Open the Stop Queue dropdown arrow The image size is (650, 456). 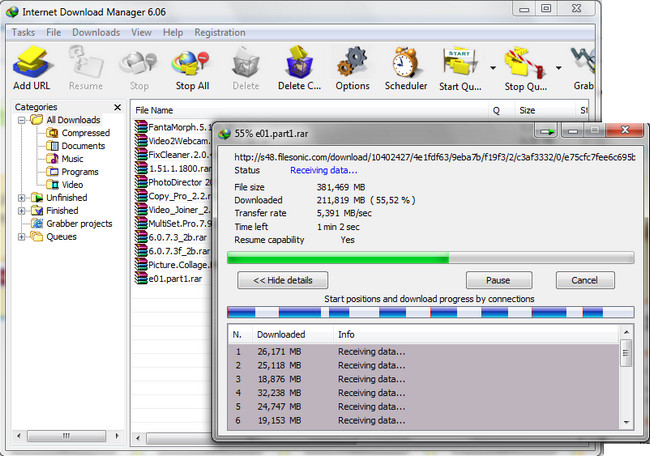point(558,68)
